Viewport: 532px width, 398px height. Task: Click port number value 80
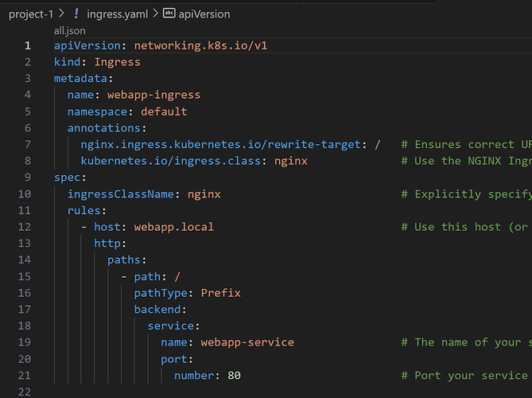(x=234, y=375)
